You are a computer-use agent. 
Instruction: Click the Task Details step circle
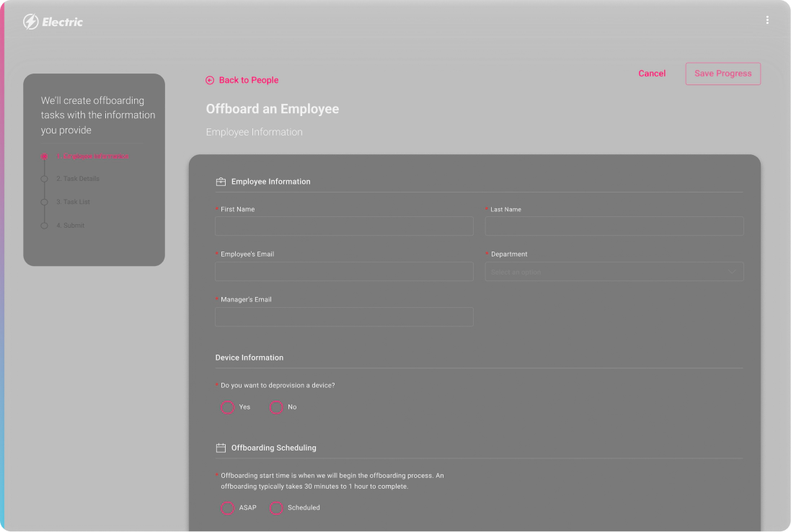coord(44,179)
